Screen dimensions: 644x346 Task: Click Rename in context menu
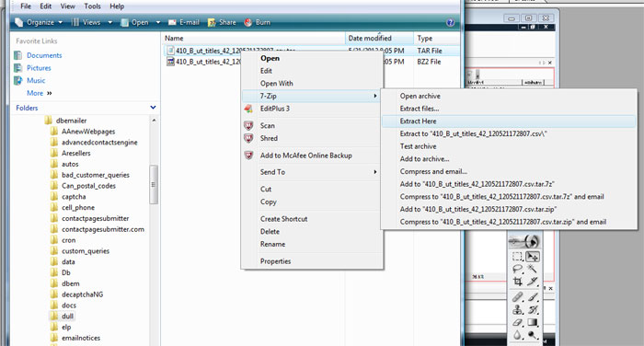[x=312, y=244]
